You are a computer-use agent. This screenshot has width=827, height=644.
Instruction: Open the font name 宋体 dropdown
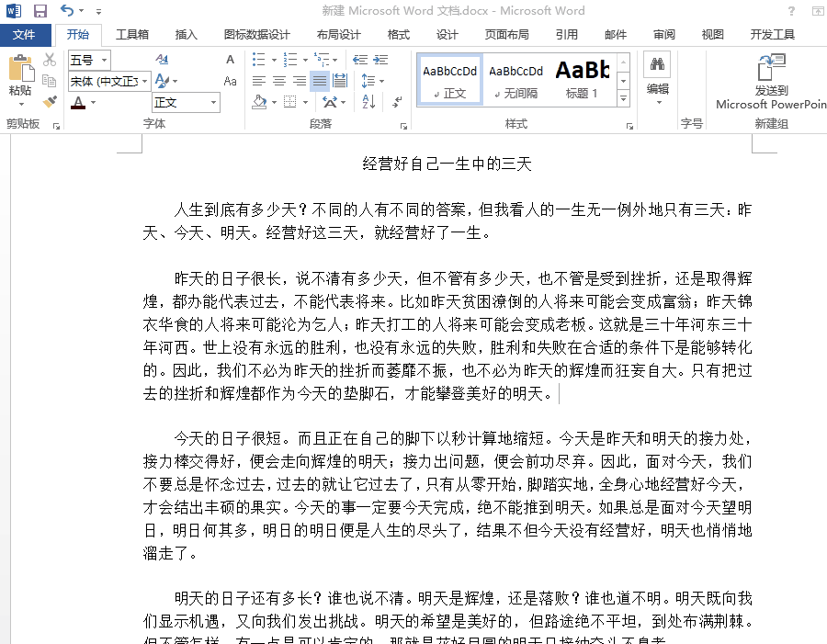tap(145, 81)
